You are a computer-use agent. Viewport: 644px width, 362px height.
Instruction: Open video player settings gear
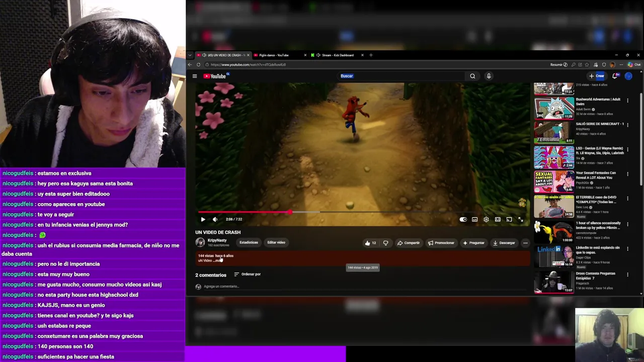pyautogui.click(x=486, y=219)
